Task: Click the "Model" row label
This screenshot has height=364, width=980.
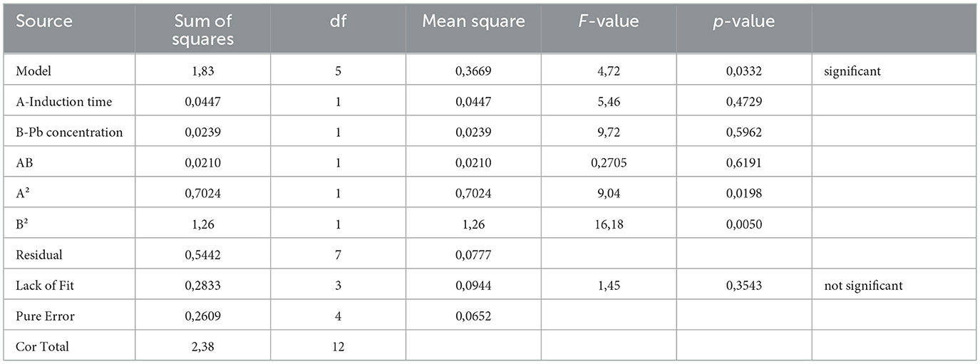Action: click(33, 71)
